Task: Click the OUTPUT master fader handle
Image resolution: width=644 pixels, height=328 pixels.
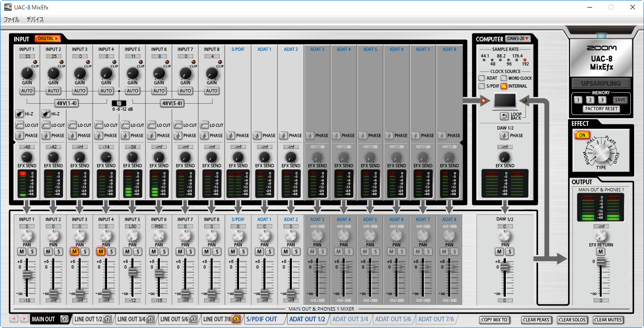Action: tap(601, 262)
